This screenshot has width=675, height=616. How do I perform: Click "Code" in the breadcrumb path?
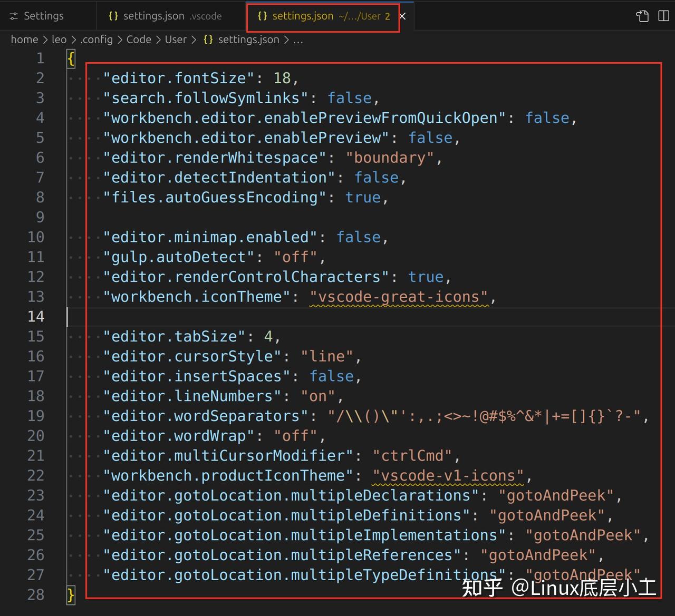[139, 39]
